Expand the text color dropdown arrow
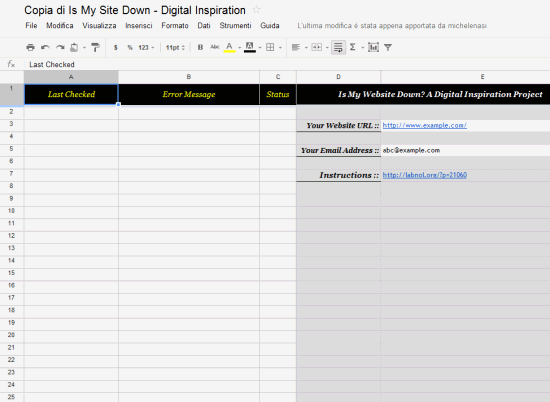 click(240, 48)
